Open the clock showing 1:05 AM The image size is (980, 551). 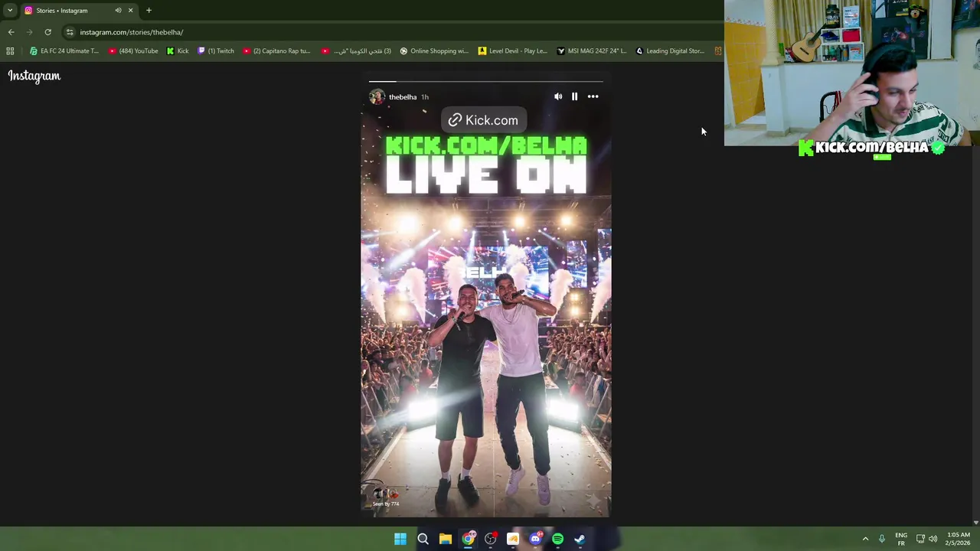[958, 539]
